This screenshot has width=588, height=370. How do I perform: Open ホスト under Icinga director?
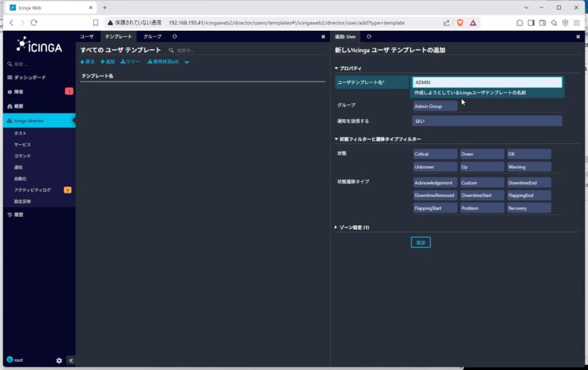(x=21, y=133)
